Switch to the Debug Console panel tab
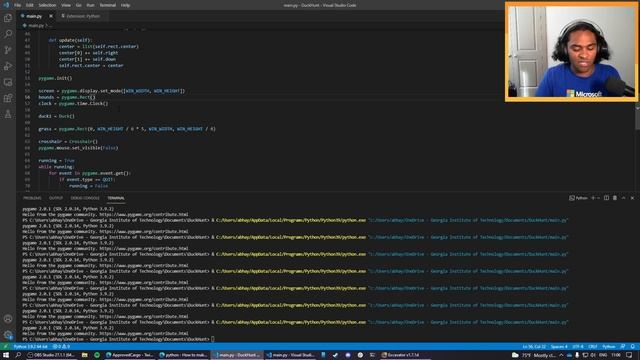640x360 pixels. tap(85, 198)
